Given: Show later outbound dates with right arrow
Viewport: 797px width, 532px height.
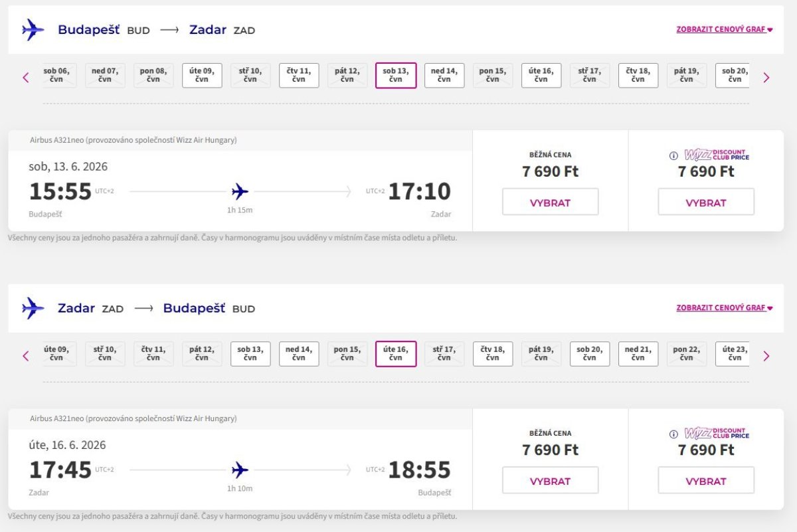Looking at the screenshot, I should pos(766,78).
